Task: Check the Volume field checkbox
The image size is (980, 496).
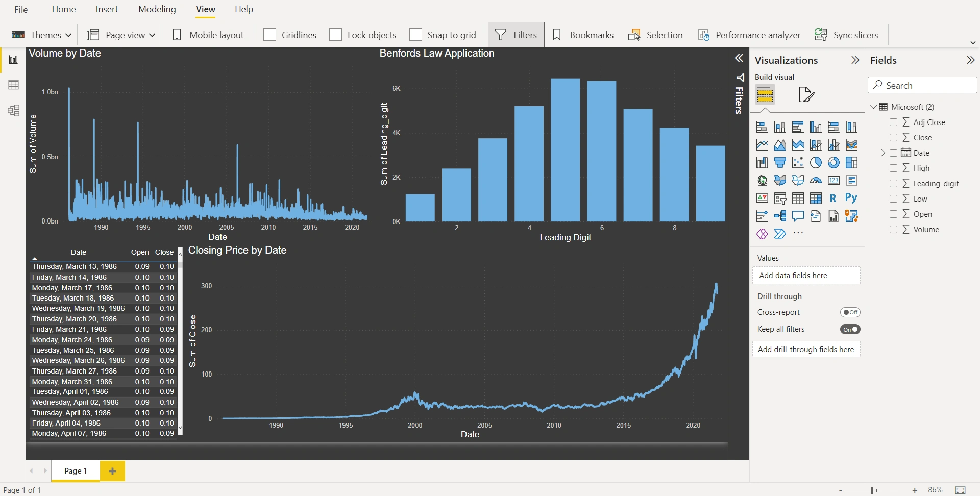Action: coord(893,230)
